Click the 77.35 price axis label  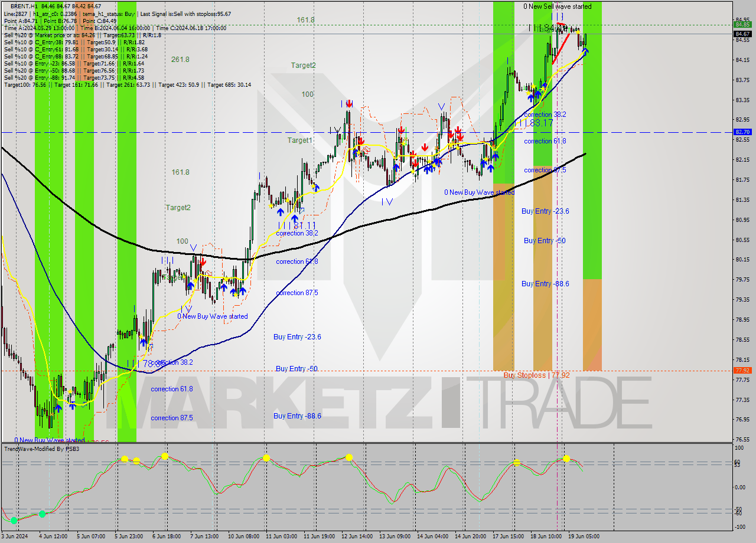click(x=742, y=400)
